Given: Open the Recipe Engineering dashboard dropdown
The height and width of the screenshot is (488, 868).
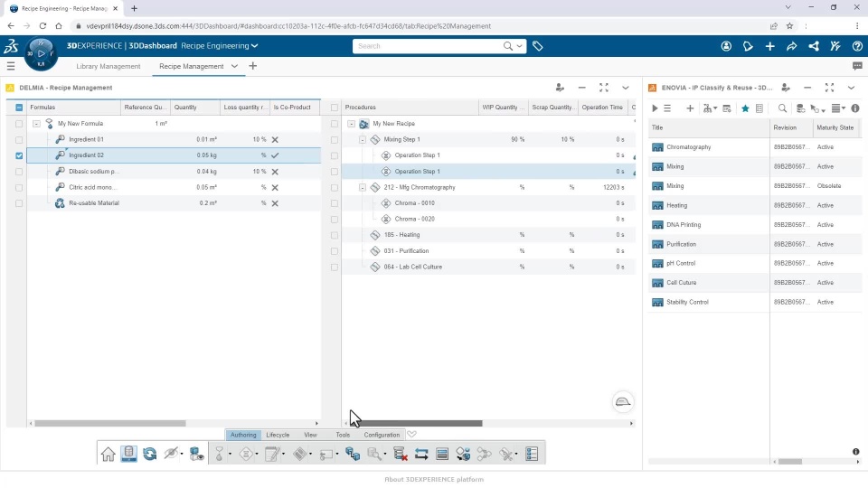Looking at the screenshot, I should tap(255, 46).
